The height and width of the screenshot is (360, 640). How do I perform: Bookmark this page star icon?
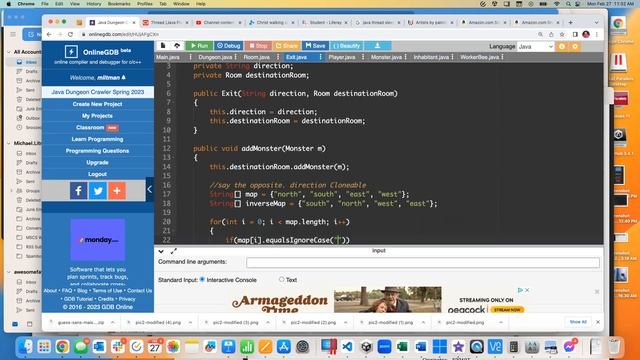(x=562, y=35)
